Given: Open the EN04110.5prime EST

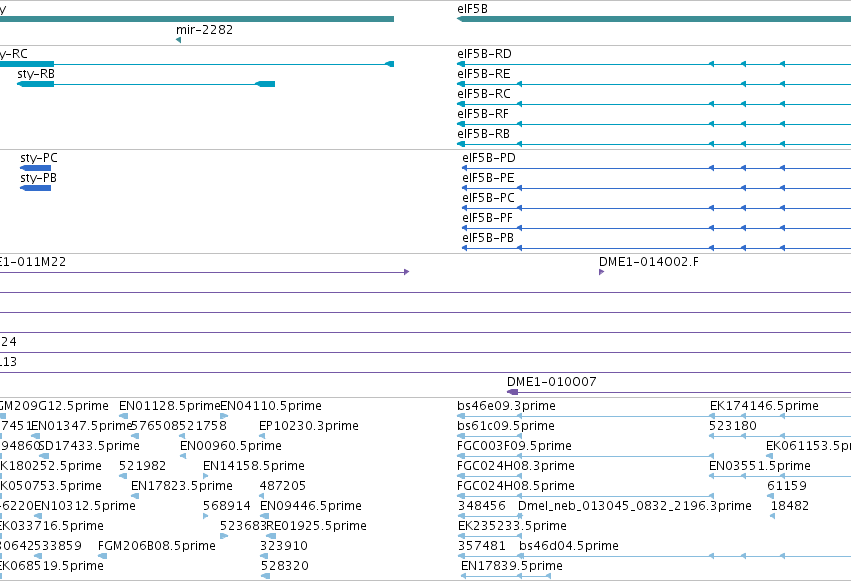Looking at the screenshot, I should (271, 406).
